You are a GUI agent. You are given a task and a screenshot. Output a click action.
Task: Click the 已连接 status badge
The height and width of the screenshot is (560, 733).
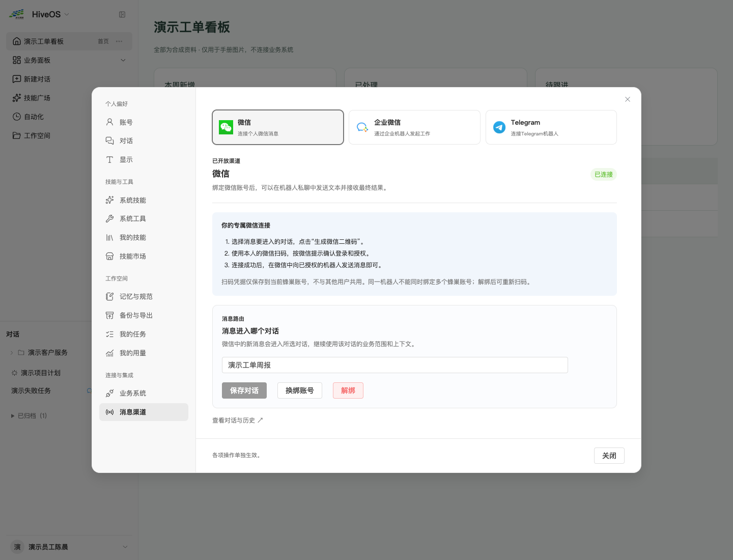pyautogui.click(x=604, y=174)
